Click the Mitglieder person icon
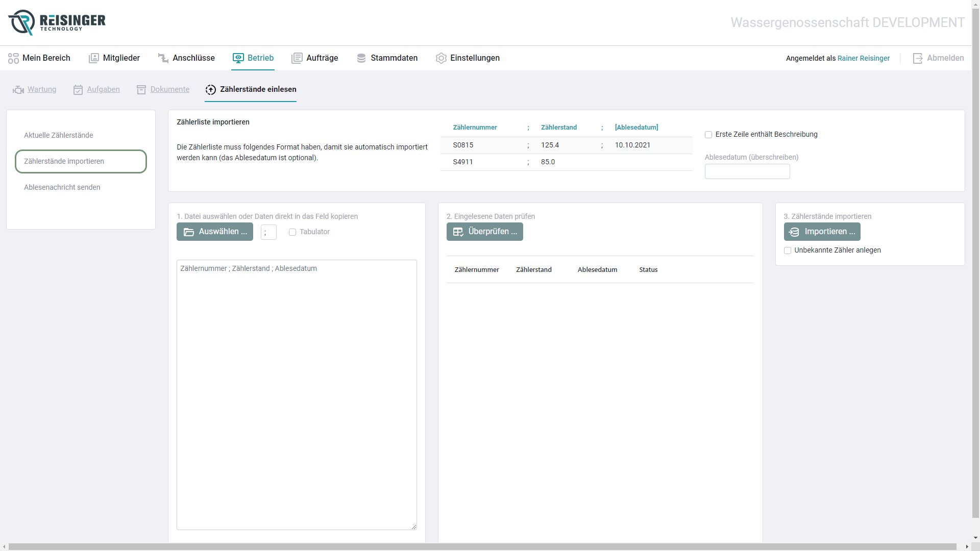This screenshot has height=551, width=980. [94, 58]
